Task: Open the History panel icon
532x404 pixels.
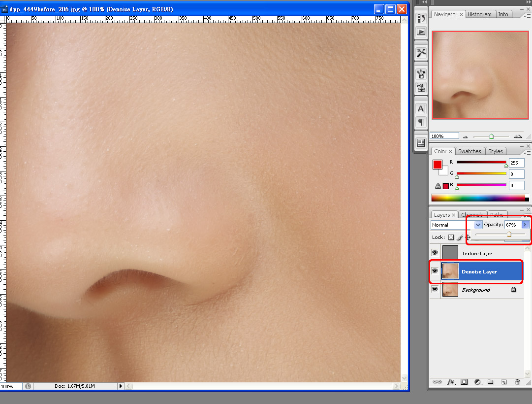Action: coord(421,19)
